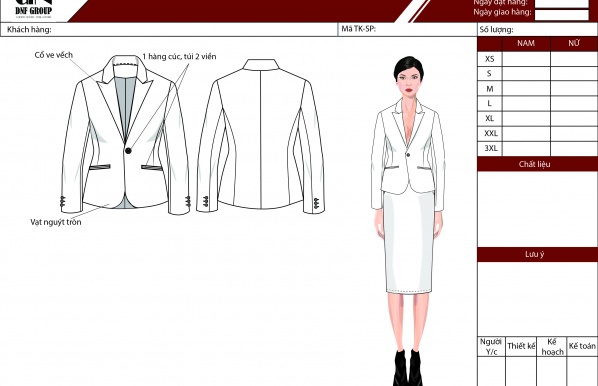The image size is (598, 386).
Task: Click the Thiết kế signature cell
Action: click(x=521, y=346)
